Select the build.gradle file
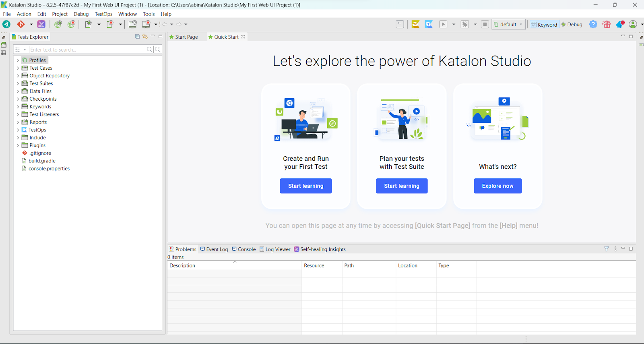The image size is (644, 344). 42,161
